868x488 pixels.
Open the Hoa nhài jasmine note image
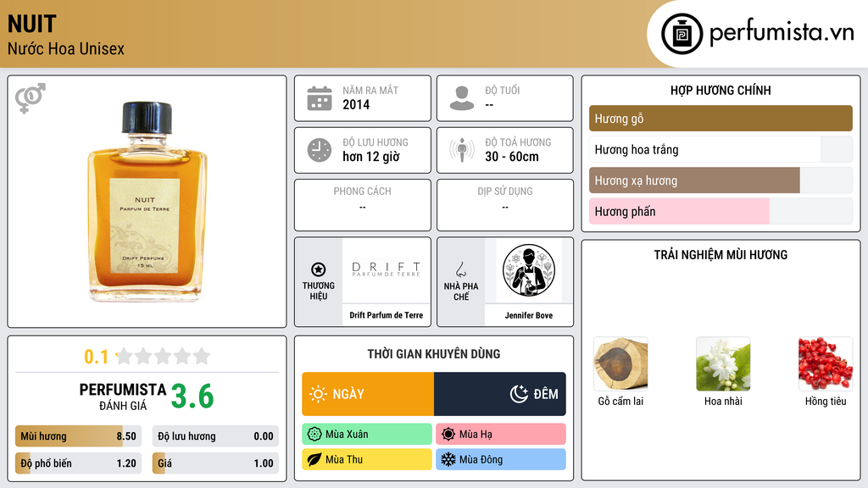point(723,363)
